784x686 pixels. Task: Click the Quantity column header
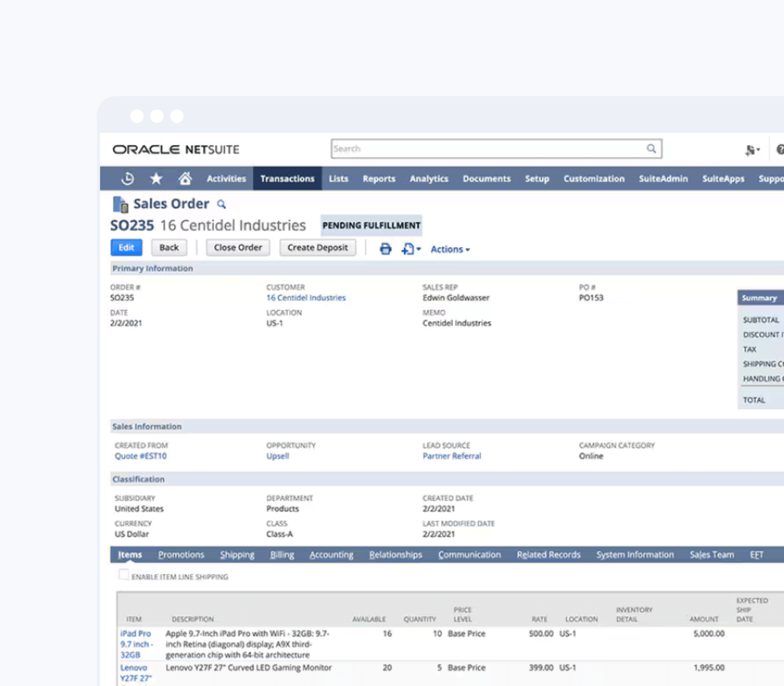click(419, 619)
